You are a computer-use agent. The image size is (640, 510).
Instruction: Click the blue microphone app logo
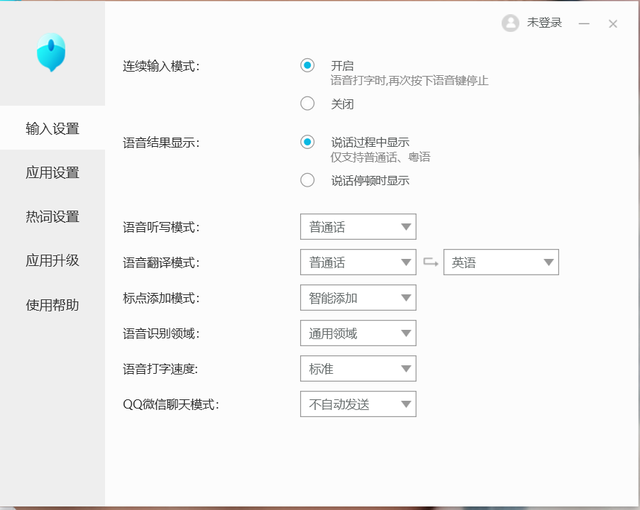pyautogui.click(x=51, y=52)
